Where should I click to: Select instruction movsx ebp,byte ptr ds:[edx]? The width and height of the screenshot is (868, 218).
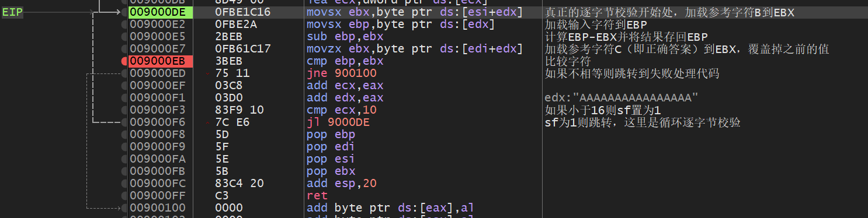[400, 24]
